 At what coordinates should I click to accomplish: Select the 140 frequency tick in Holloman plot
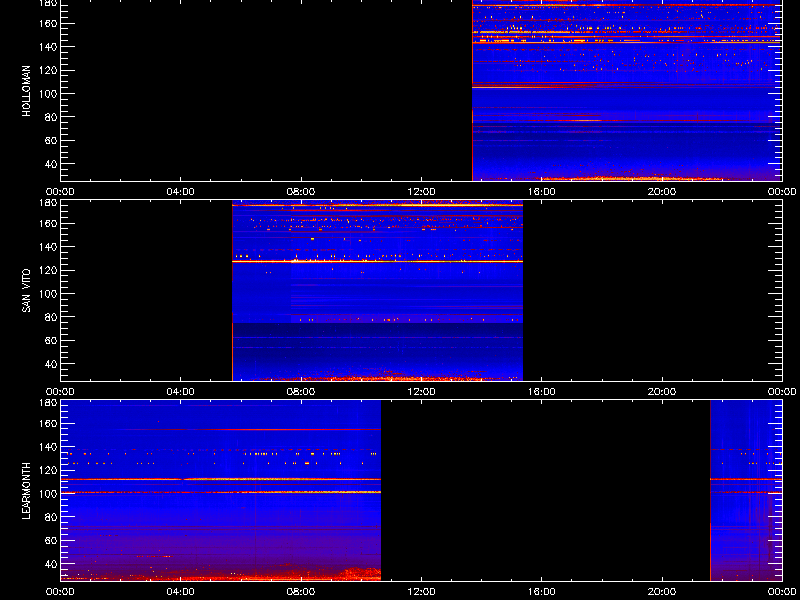tap(47, 46)
